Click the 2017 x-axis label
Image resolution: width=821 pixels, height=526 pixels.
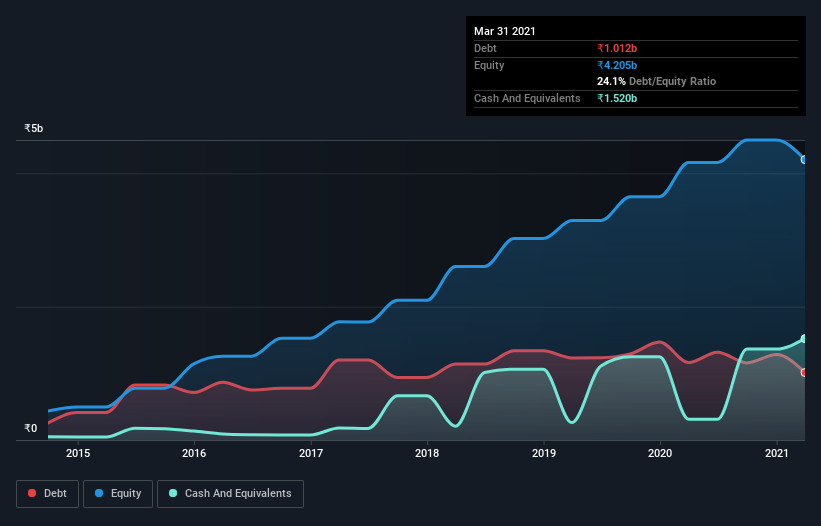311,453
